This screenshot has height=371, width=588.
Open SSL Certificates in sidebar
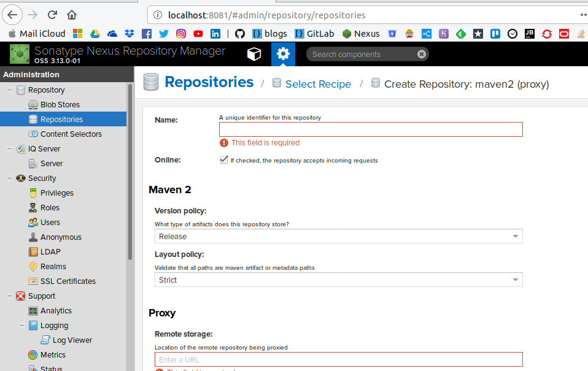pyautogui.click(x=68, y=281)
